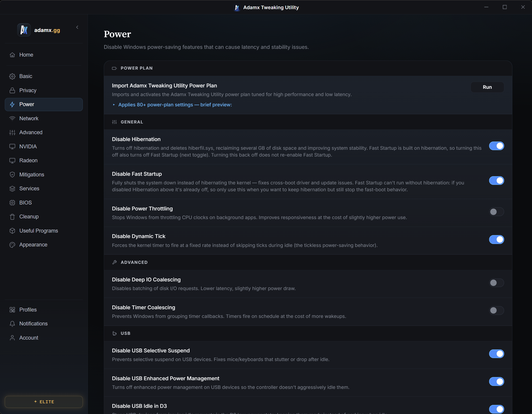532x414 pixels.
Task: Maximize the application window
Action: (x=505, y=7)
